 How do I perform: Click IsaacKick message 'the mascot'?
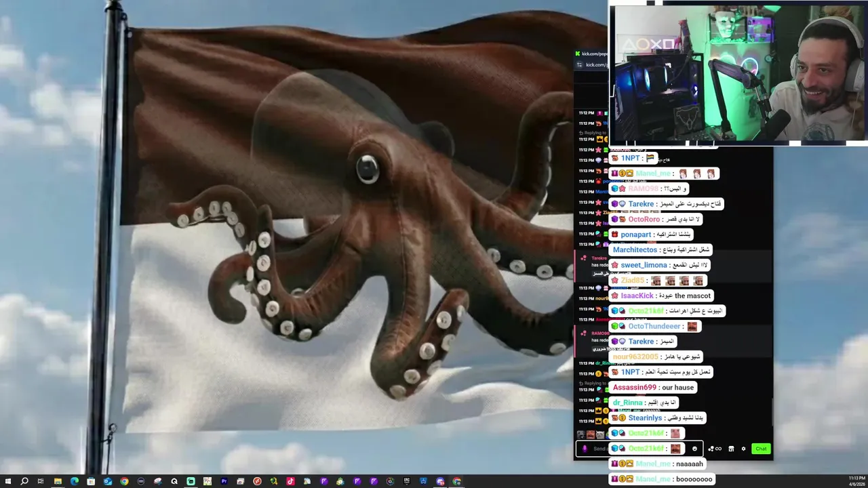coord(662,296)
